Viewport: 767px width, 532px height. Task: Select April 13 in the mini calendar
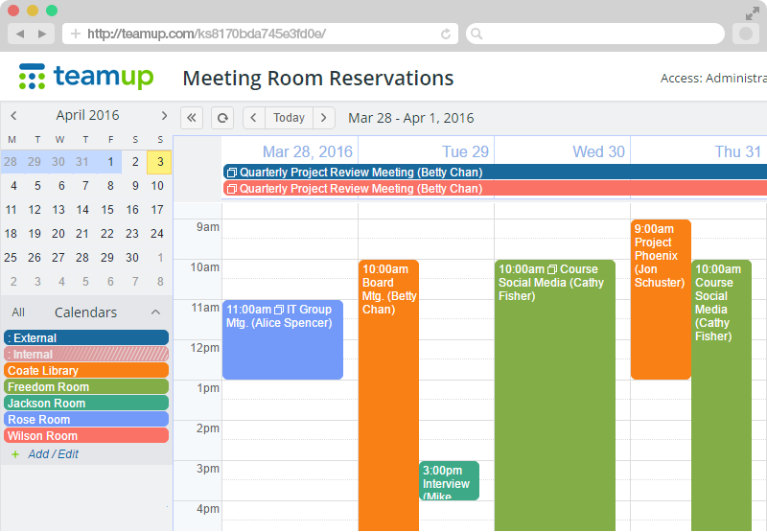[x=58, y=210]
